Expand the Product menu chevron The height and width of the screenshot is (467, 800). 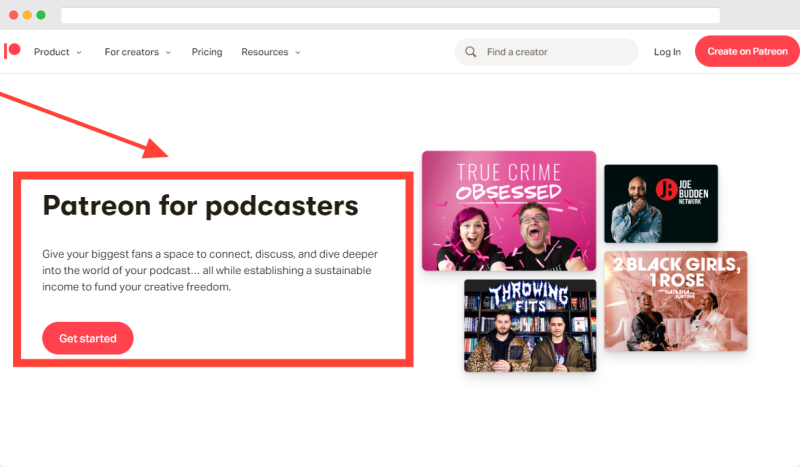(79, 53)
